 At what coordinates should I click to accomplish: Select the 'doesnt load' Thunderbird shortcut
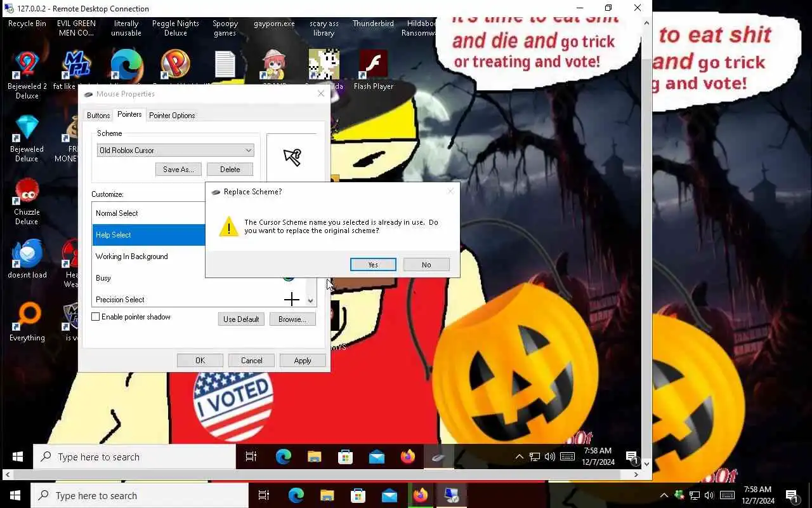pos(27,259)
